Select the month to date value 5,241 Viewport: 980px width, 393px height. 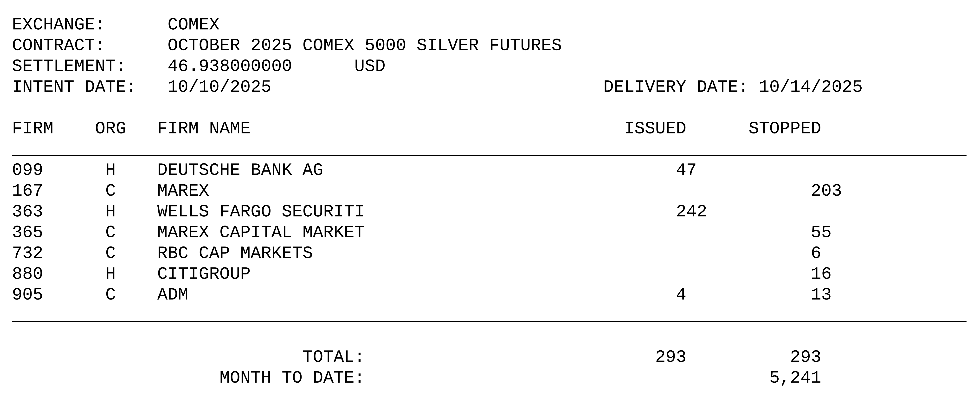coord(795,378)
